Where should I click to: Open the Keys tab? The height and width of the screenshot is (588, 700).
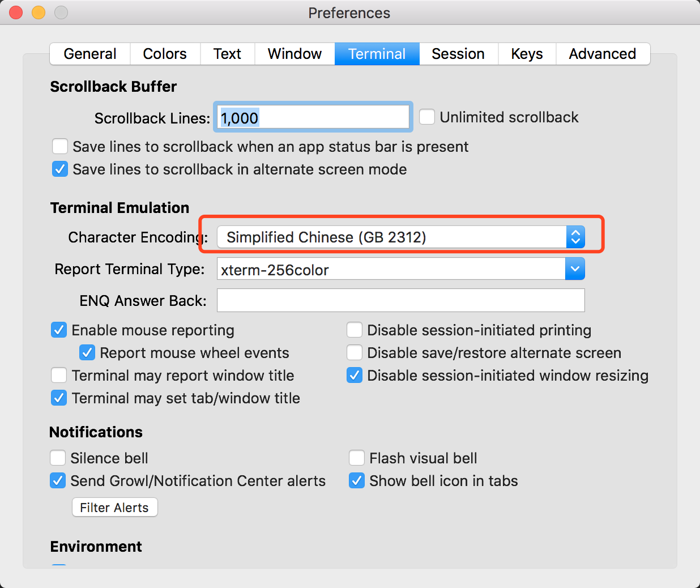point(526,53)
